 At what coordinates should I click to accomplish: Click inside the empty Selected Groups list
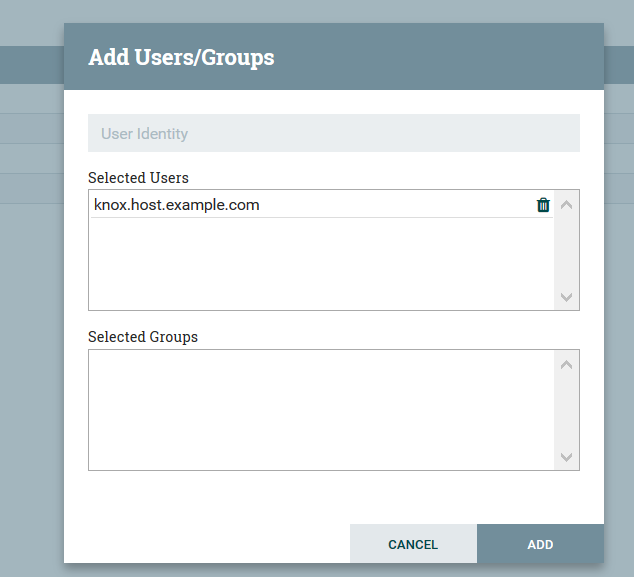pyautogui.click(x=320, y=410)
